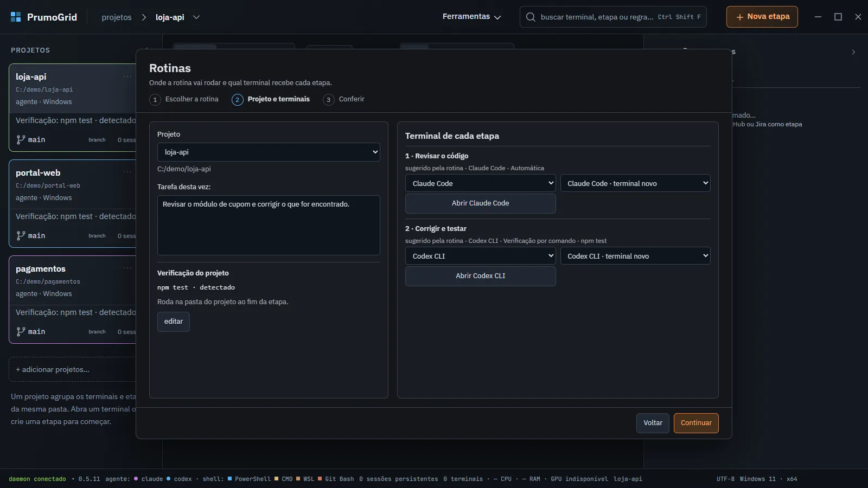Viewport: 868px width, 488px height.
Task: Open the Projeto dropdown showing loja-api
Action: click(269, 152)
